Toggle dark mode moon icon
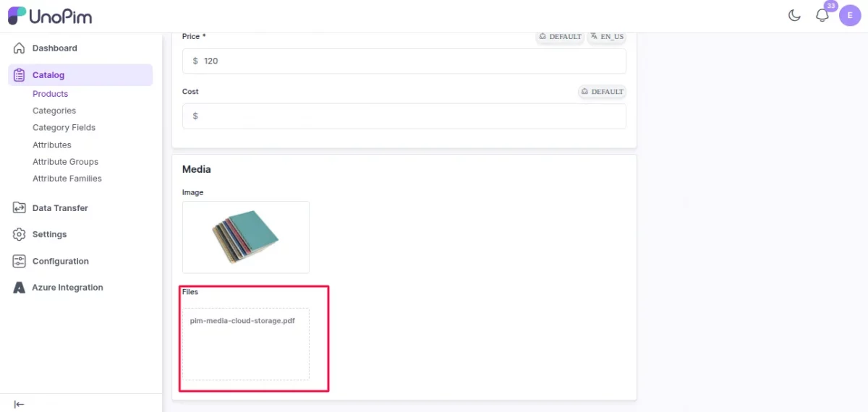 tap(794, 15)
